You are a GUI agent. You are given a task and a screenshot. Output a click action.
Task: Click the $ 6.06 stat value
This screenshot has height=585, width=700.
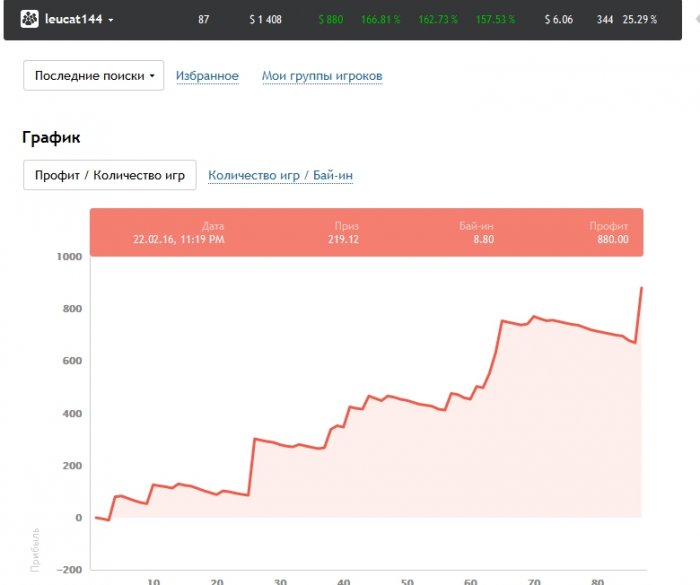[x=559, y=19]
